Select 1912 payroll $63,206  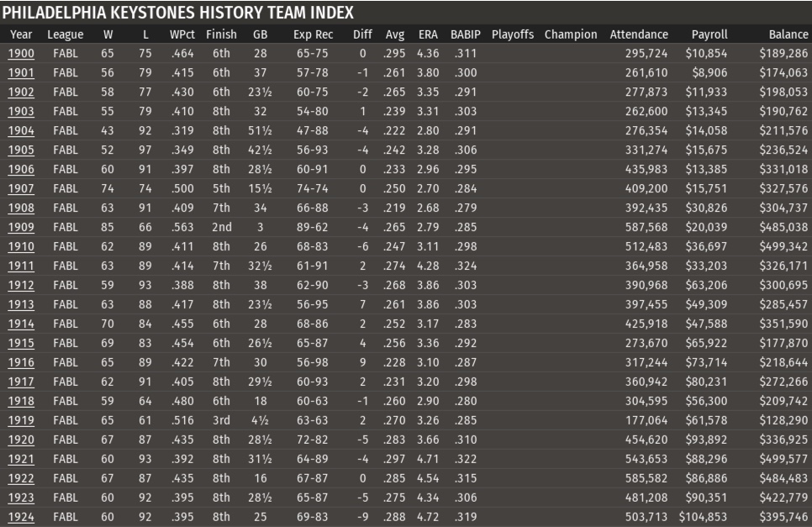[x=706, y=285]
